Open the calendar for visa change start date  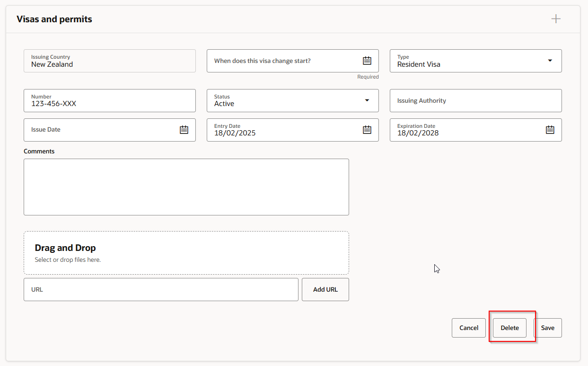(367, 61)
